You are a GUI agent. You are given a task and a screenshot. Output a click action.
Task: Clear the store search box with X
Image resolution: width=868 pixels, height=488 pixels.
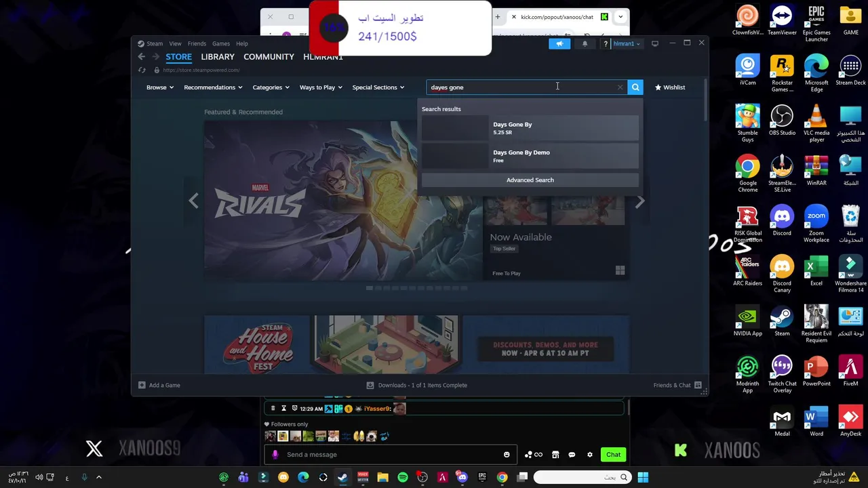click(x=620, y=87)
